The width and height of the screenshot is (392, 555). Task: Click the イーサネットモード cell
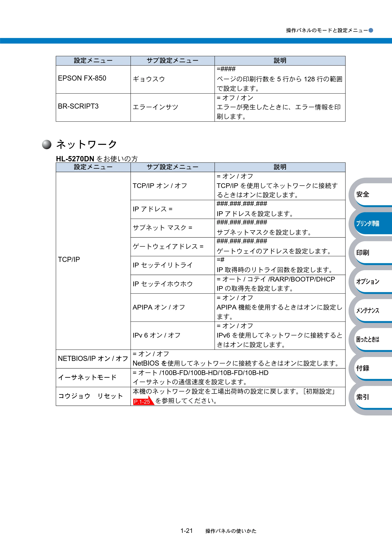[x=93, y=378]
